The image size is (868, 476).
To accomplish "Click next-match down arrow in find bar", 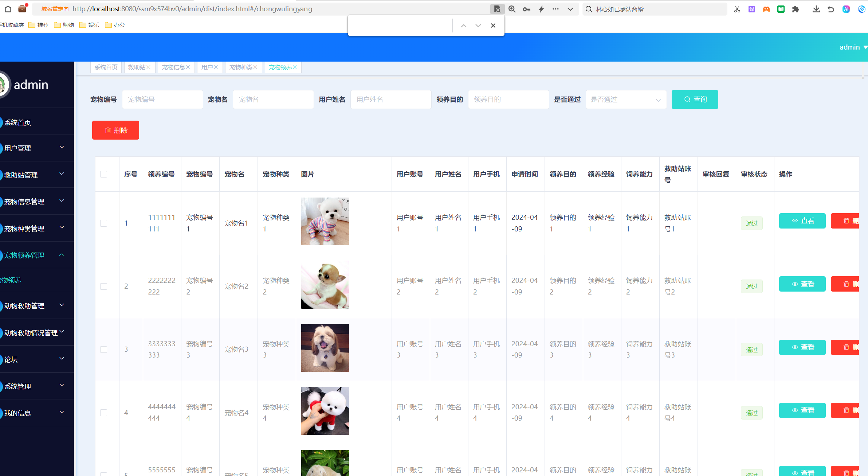I will 478,26.
